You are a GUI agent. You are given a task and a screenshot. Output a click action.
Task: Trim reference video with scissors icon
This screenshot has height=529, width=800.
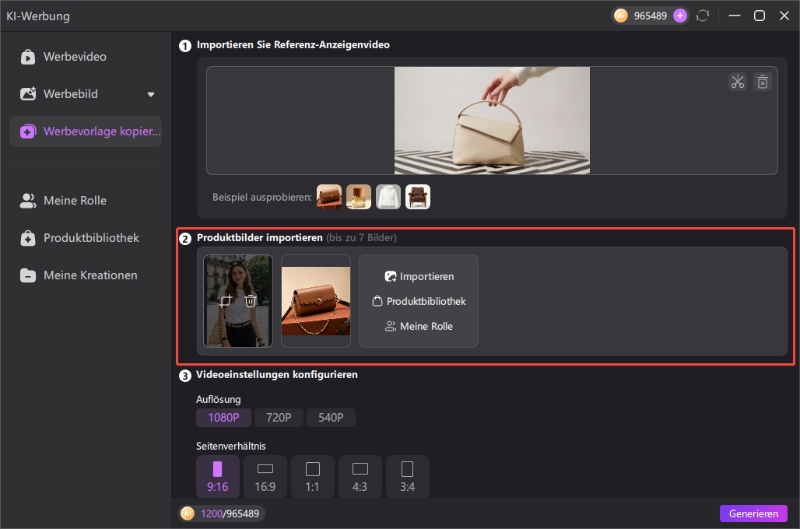[x=737, y=82]
